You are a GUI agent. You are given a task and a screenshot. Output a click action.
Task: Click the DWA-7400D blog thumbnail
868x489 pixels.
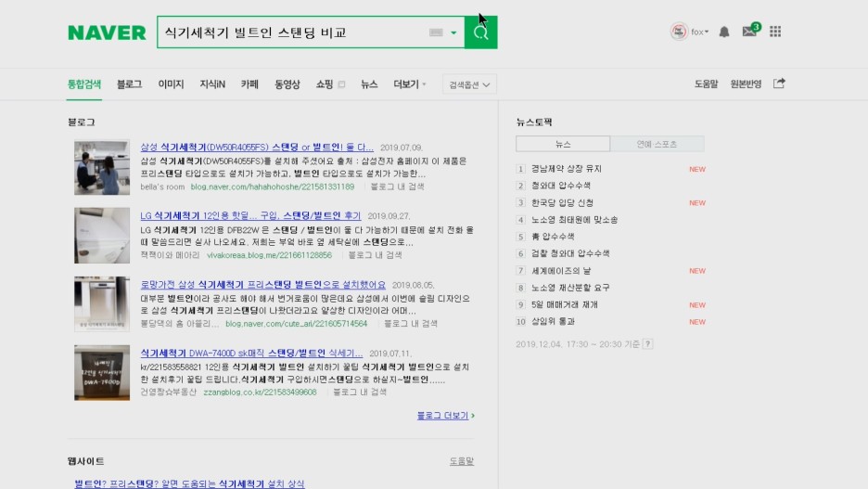click(102, 373)
